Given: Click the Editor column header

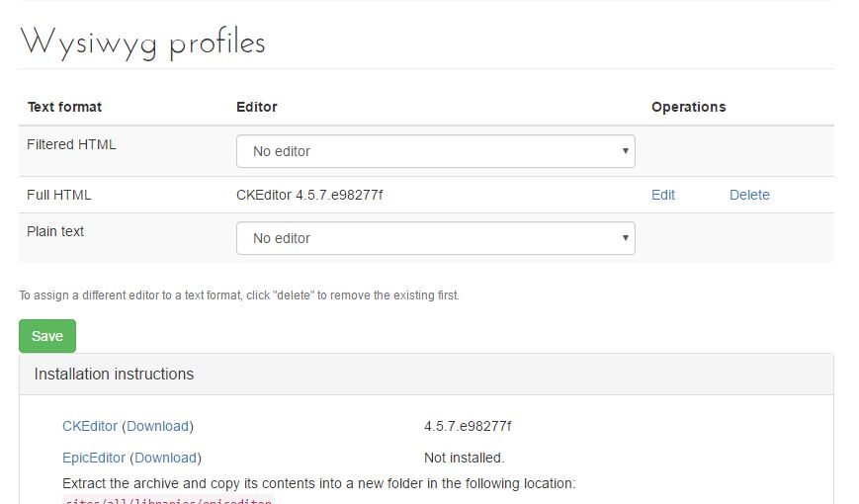Looking at the screenshot, I should pos(256,107).
